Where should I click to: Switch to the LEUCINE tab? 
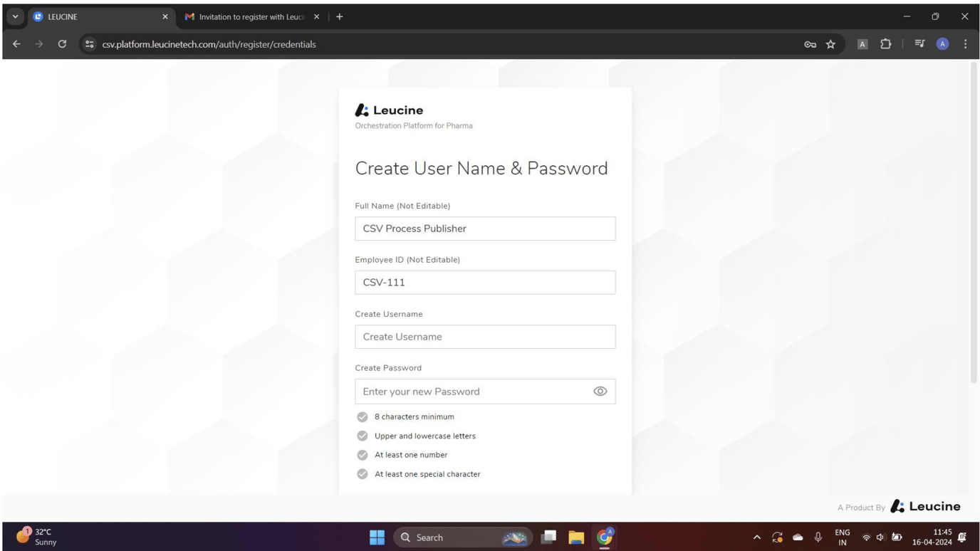85,16
